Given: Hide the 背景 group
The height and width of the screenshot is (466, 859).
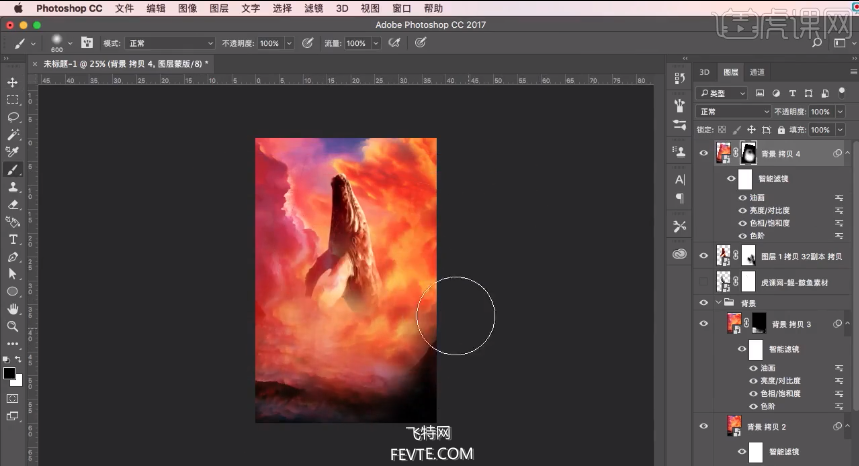Looking at the screenshot, I should [x=704, y=303].
